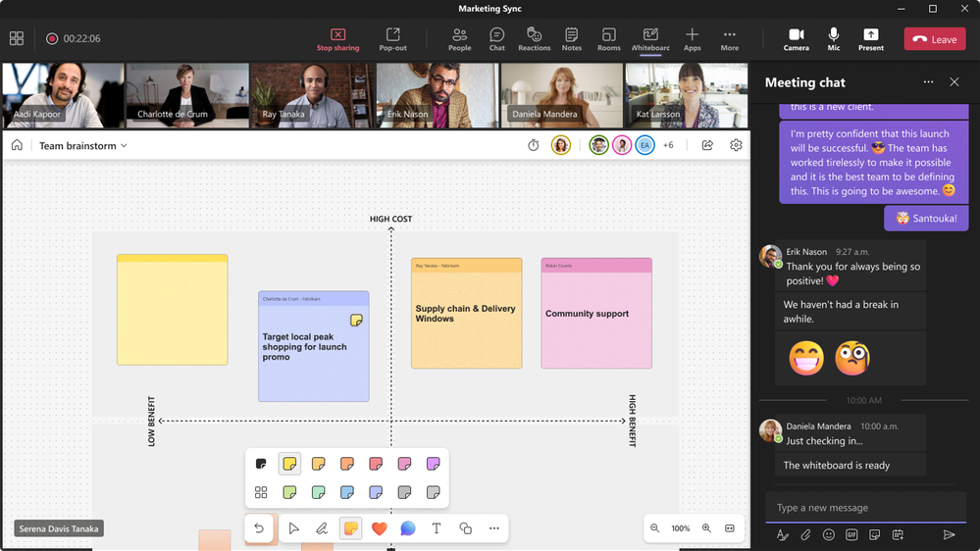Undo the last whiteboard action
The width and height of the screenshot is (980, 551).
click(259, 528)
